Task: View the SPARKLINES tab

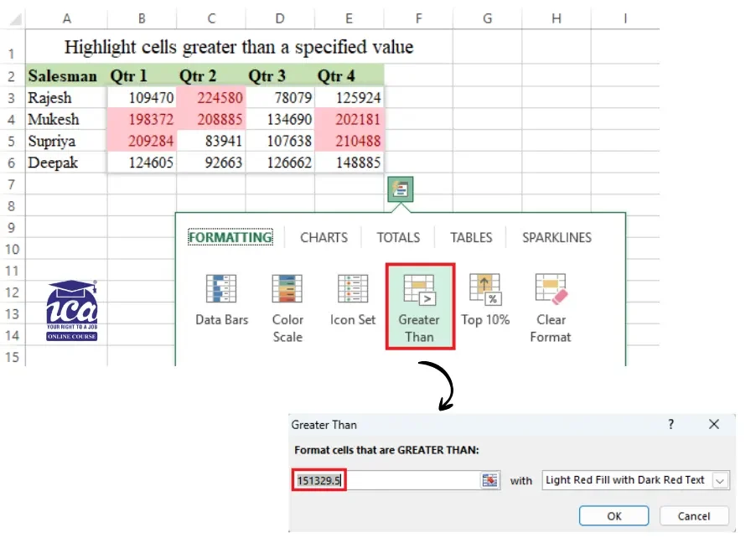Action: (x=556, y=238)
